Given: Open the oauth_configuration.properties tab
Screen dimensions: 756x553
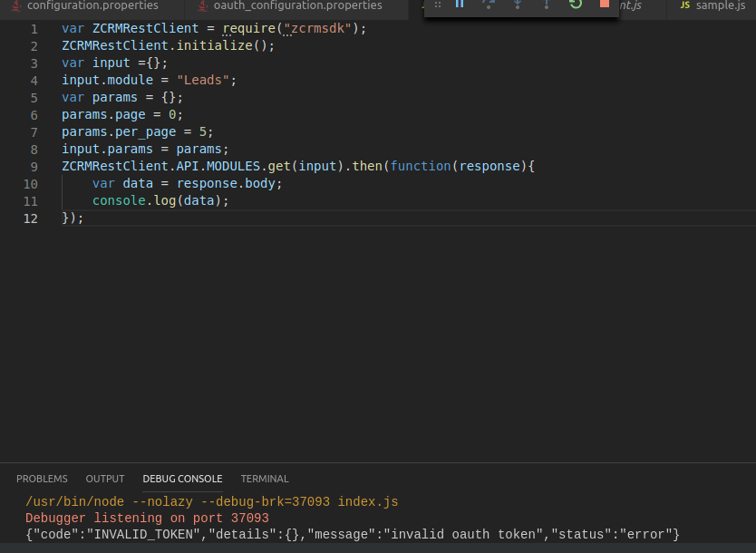Looking at the screenshot, I should pyautogui.click(x=297, y=5).
